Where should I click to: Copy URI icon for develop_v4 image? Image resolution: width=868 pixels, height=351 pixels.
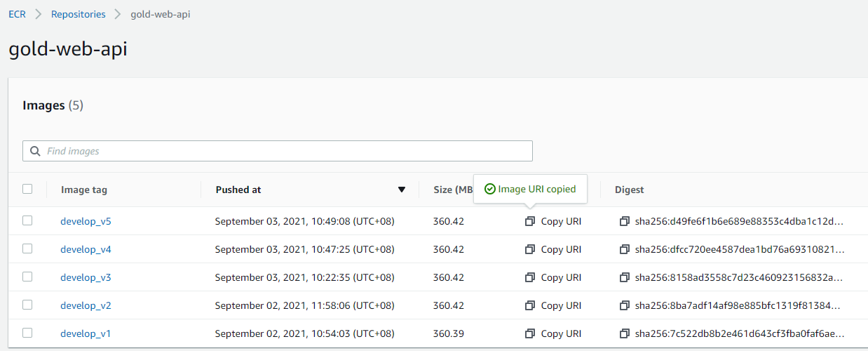pyautogui.click(x=530, y=249)
